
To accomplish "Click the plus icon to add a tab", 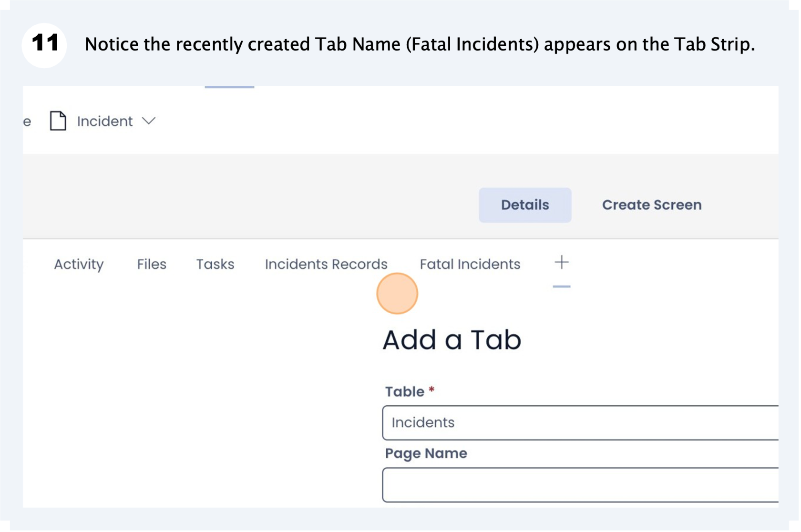I will (562, 262).
